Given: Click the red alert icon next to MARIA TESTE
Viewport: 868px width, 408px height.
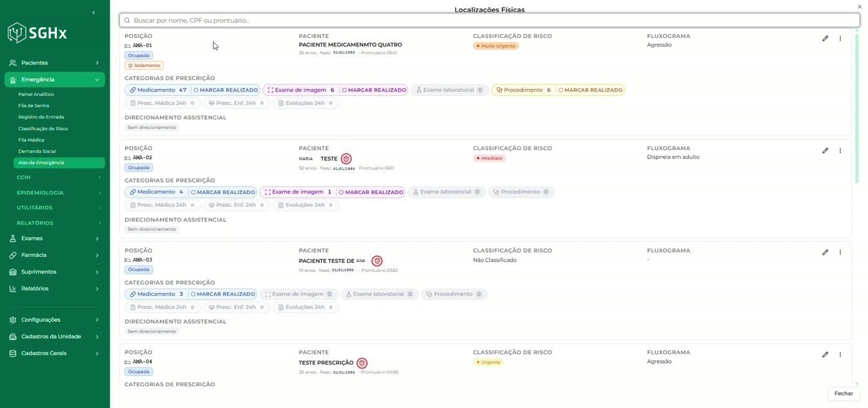Looking at the screenshot, I should coord(346,159).
